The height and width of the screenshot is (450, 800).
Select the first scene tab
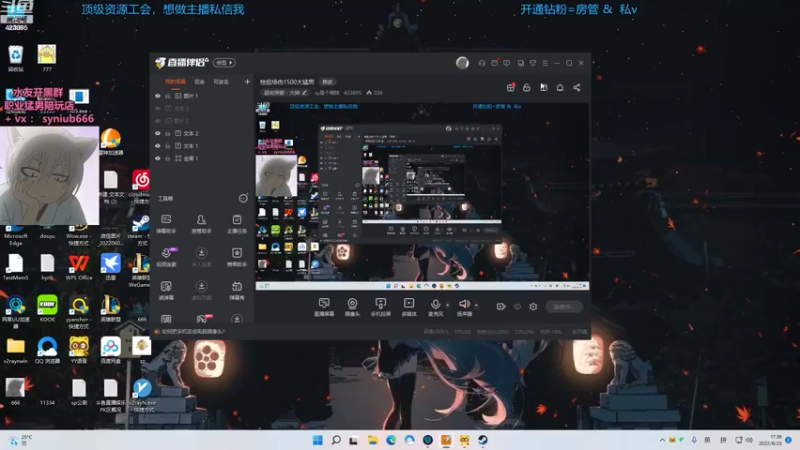coord(175,82)
